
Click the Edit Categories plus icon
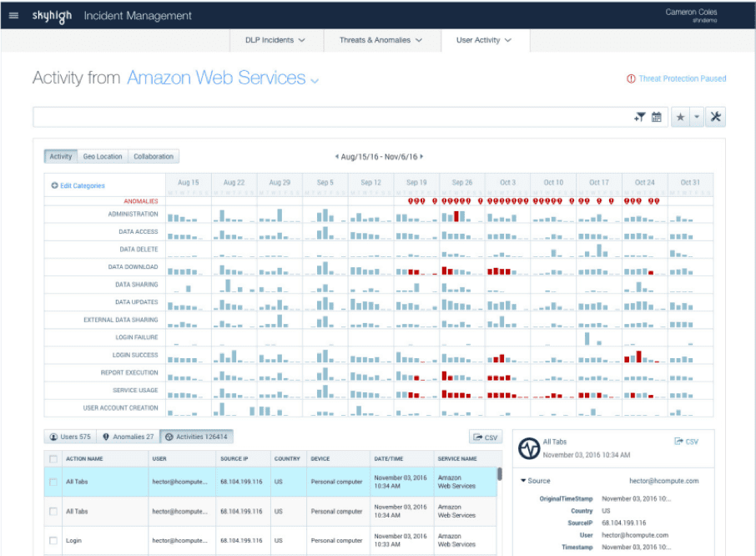pyautogui.click(x=54, y=185)
